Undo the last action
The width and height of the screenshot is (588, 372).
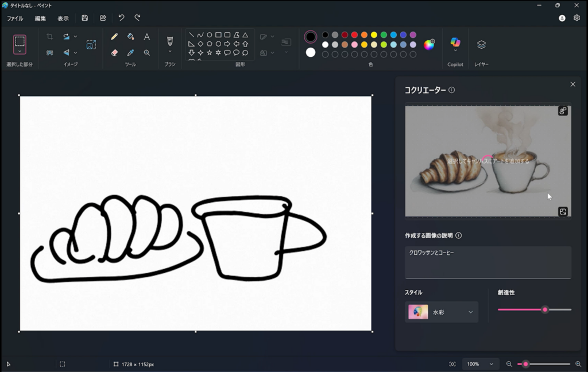pos(121,18)
